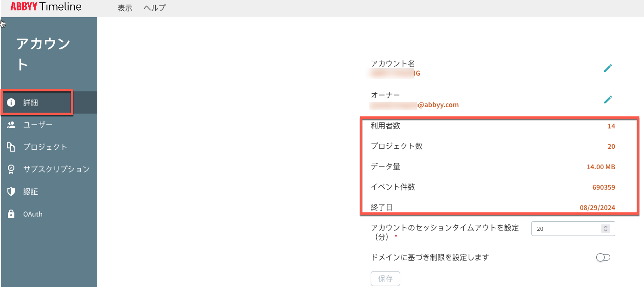This screenshot has height=287, width=644.
Task: Adjust session timeout using the stepper arrows
Action: (x=605, y=229)
